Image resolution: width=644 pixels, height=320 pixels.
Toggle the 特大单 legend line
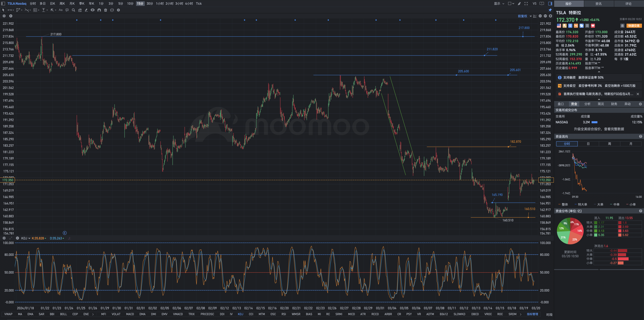pyautogui.click(x=581, y=204)
